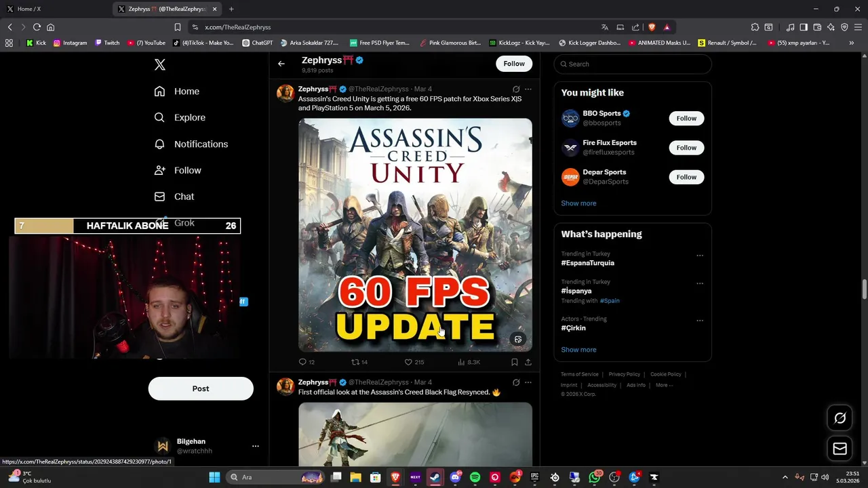868x488 pixels.
Task: Click Grok icon on the Black Flag Resynced tweet
Action: [516, 382]
